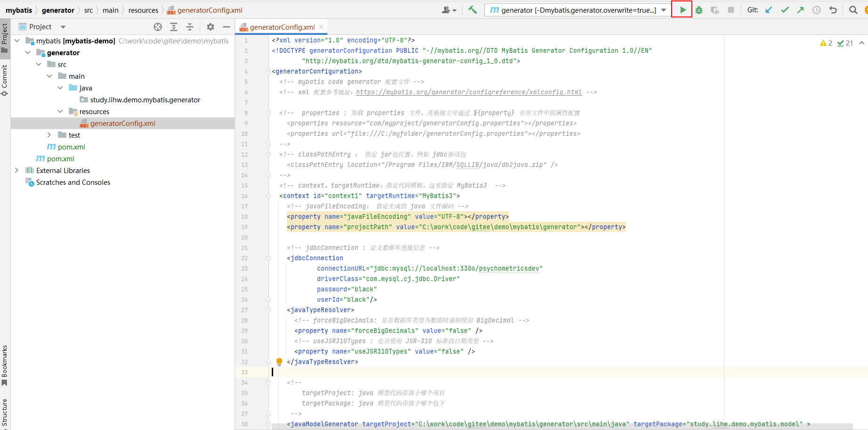
Task: Collapse the generator module node
Action: coord(28,52)
